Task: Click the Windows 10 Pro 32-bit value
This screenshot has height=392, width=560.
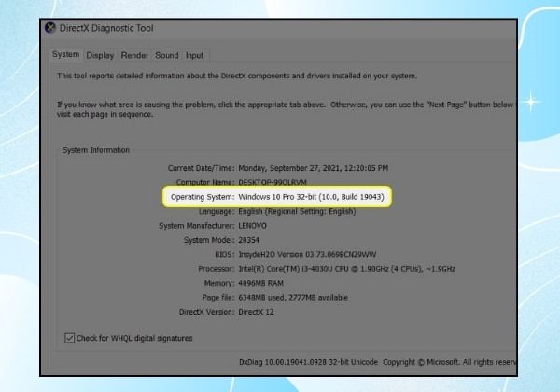Action: click(x=311, y=197)
